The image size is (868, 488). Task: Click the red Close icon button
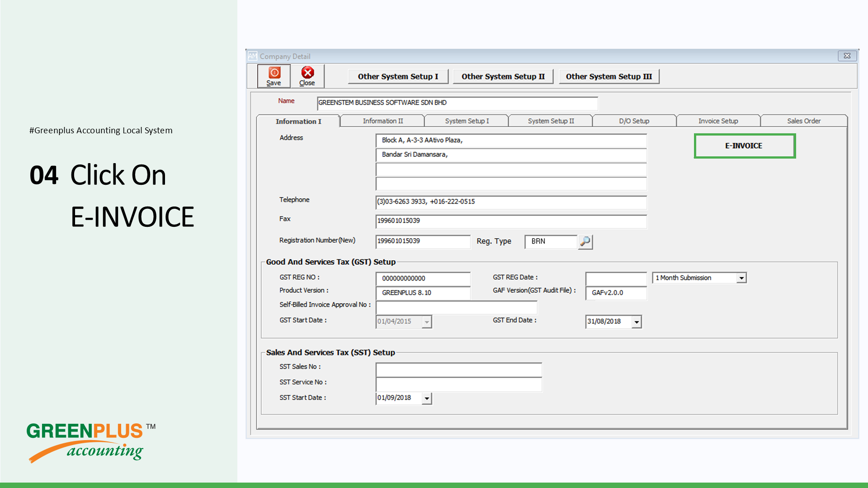coord(307,76)
